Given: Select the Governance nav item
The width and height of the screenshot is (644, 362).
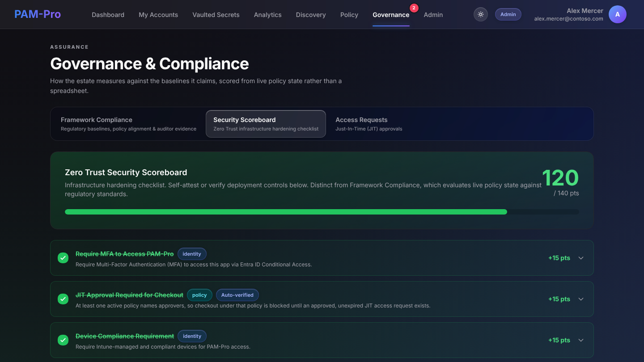Looking at the screenshot, I should [391, 15].
